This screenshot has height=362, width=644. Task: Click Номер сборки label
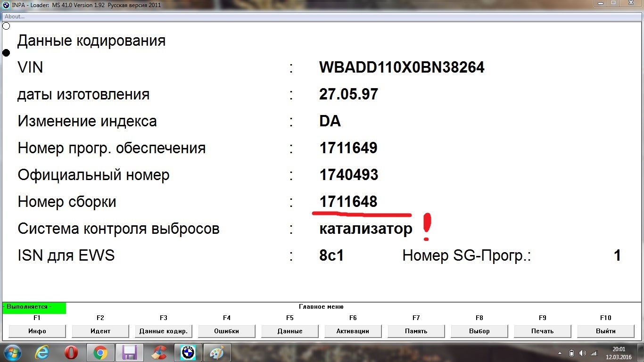(x=67, y=202)
